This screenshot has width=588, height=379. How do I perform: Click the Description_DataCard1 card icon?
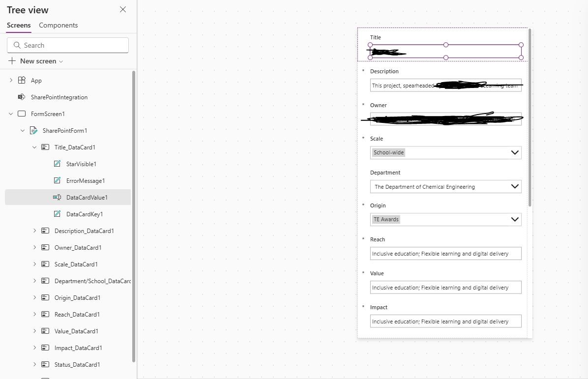(45, 231)
